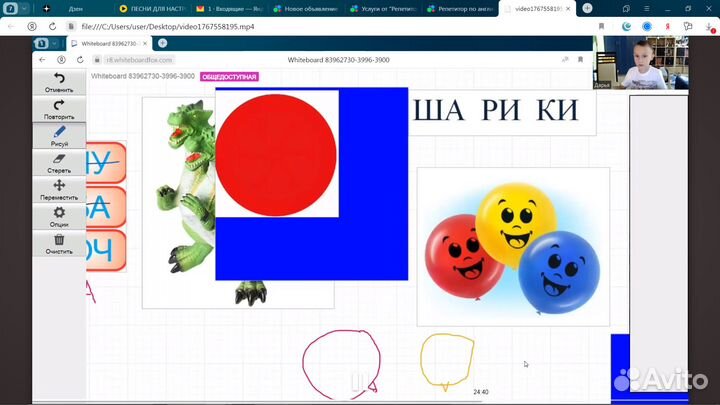
Task: Expand the outer browser tab dropdown arrow
Action: coord(24,8)
